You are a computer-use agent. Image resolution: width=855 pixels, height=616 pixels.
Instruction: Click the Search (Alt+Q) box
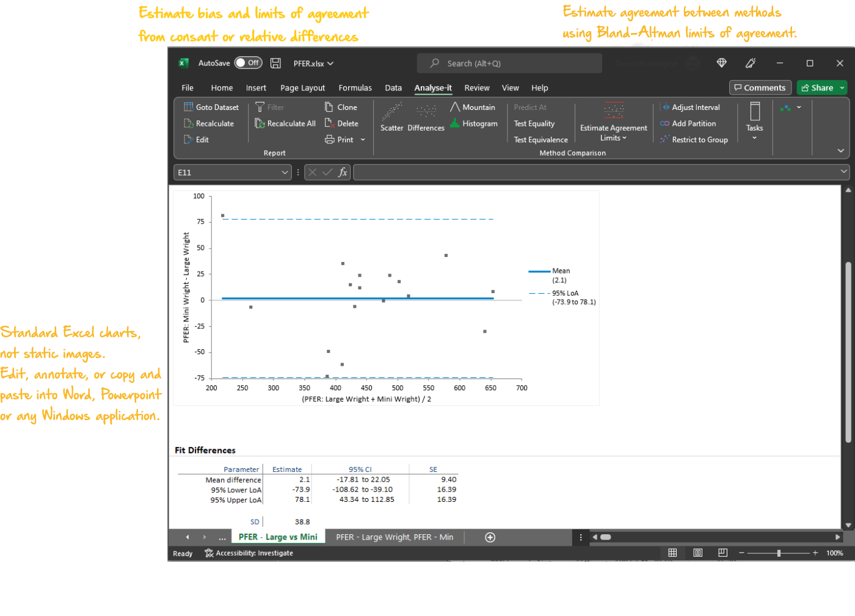point(509,63)
